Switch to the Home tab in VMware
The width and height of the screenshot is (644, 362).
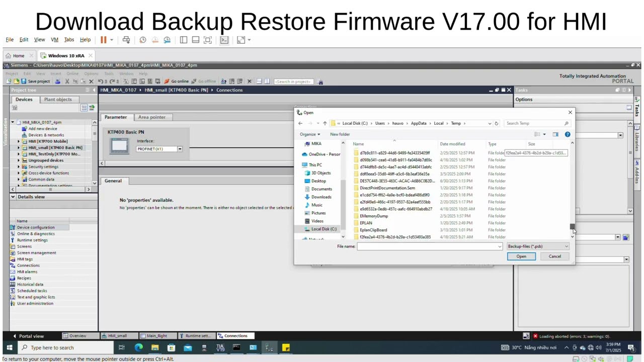click(x=19, y=56)
